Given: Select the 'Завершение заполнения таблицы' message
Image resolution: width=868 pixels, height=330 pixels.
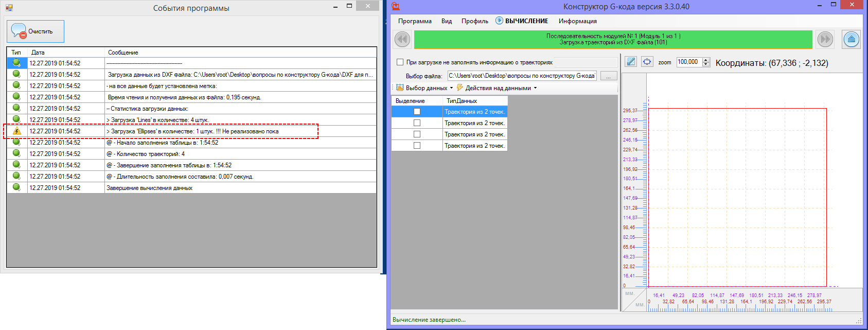Looking at the screenshot, I should 241,165.
